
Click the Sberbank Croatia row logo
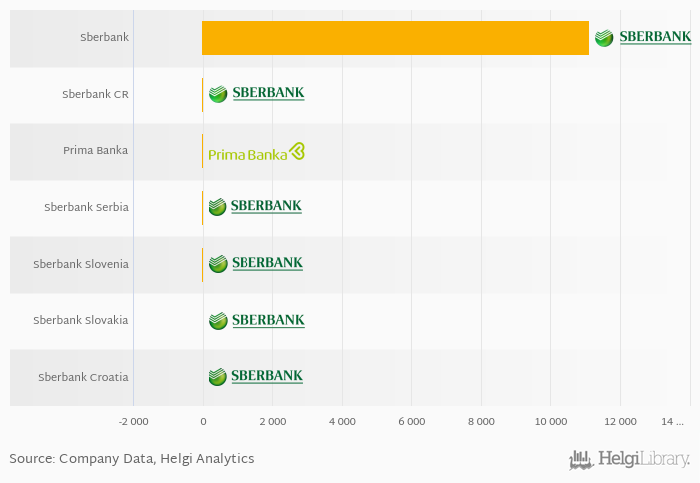[256, 377]
